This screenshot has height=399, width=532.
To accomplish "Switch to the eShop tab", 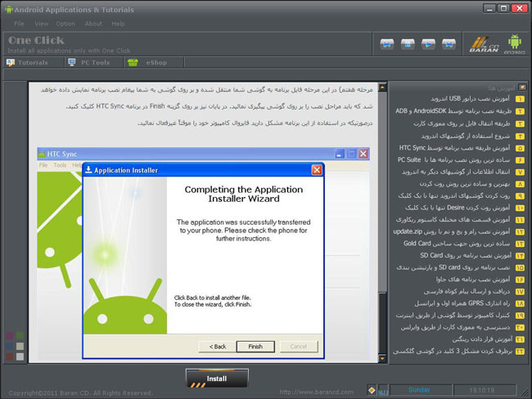I will pyautogui.click(x=154, y=62).
